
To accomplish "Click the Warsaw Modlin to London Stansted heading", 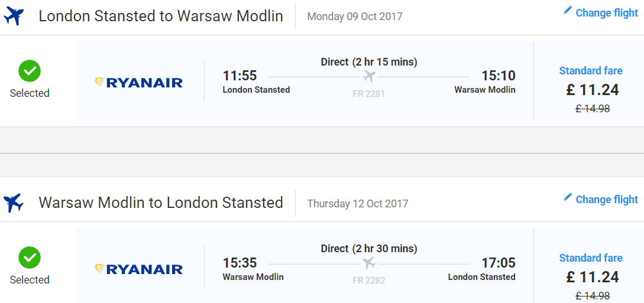I will (x=161, y=203).
